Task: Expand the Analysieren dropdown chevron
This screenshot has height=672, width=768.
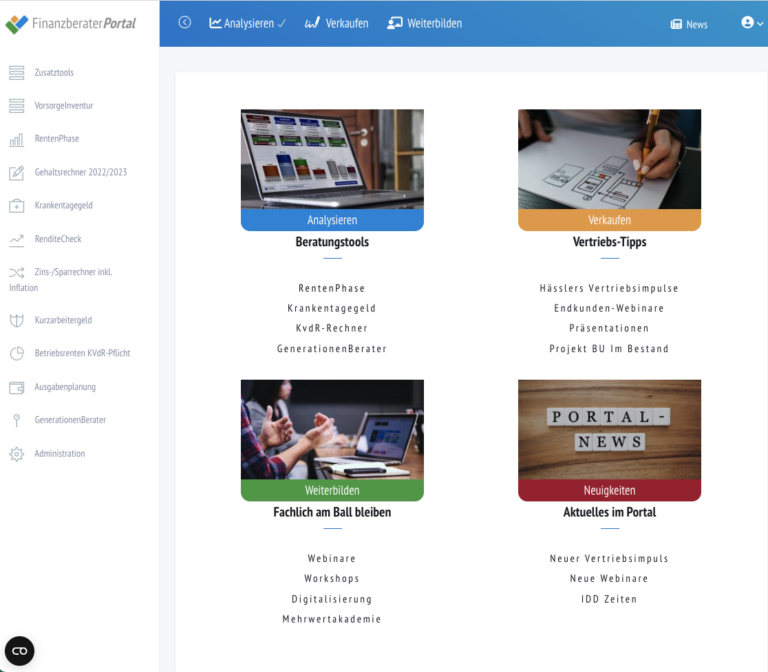Action: point(282,24)
